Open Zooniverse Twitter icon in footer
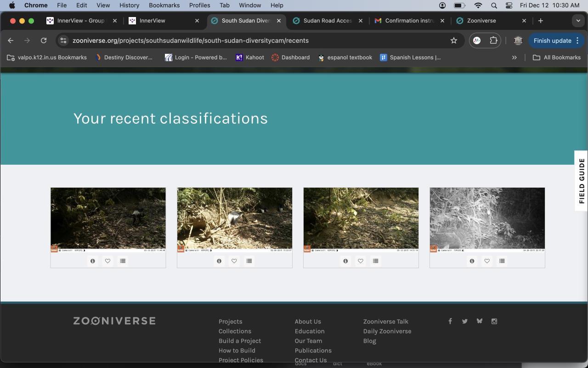Image resolution: width=588 pixels, height=368 pixels. click(x=465, y=321)
